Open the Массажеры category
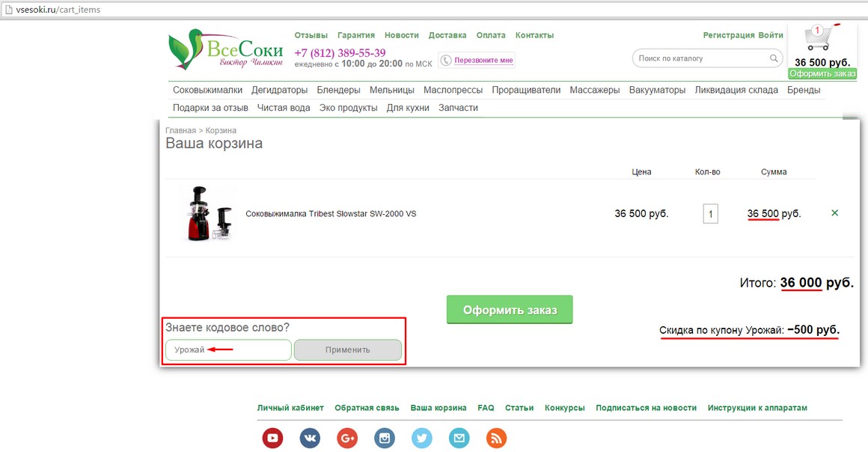The height and width of the screenshot is (452, 868). point(595,90)
